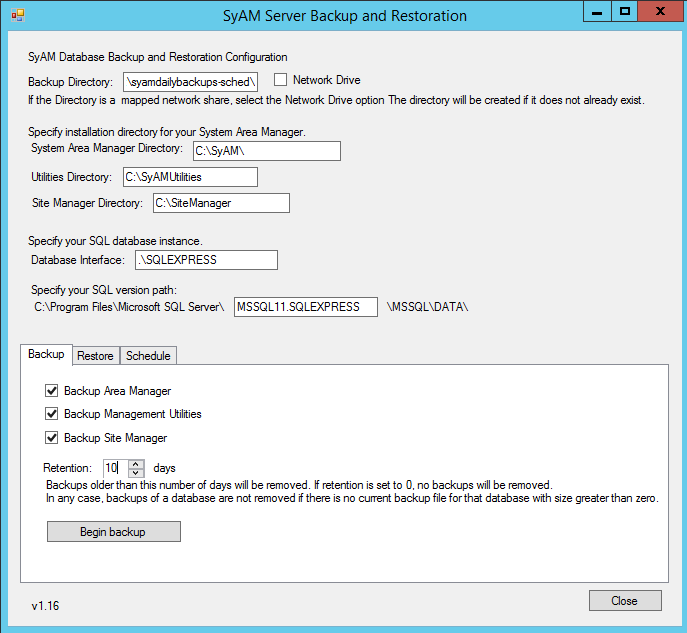Click into the Utilities Directory field
This screenshot has height=633, width=687.
[189, 177]
